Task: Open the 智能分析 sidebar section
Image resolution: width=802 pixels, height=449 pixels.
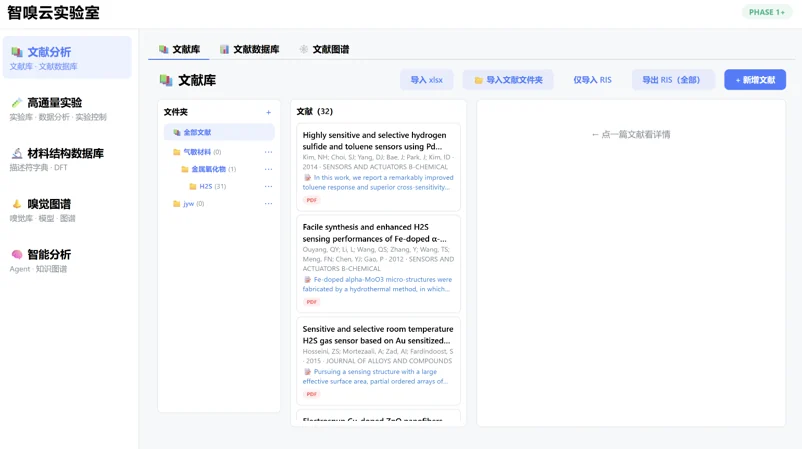Action: click(x=67, y=261)
